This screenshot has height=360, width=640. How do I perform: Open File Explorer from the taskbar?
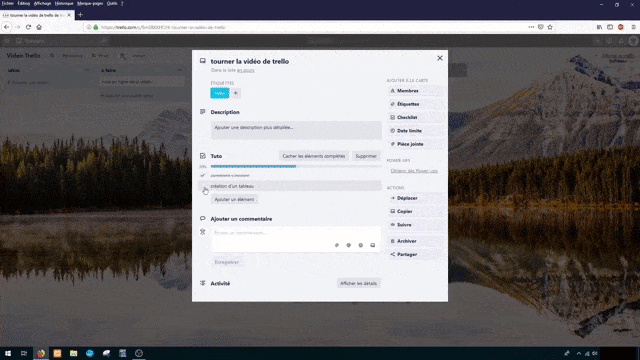coord(73,353)
